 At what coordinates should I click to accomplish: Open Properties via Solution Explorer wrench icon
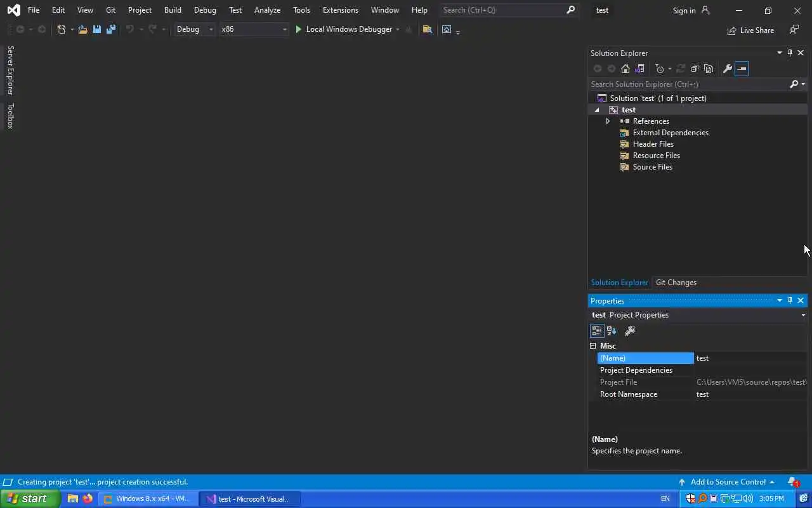(728, 69)
